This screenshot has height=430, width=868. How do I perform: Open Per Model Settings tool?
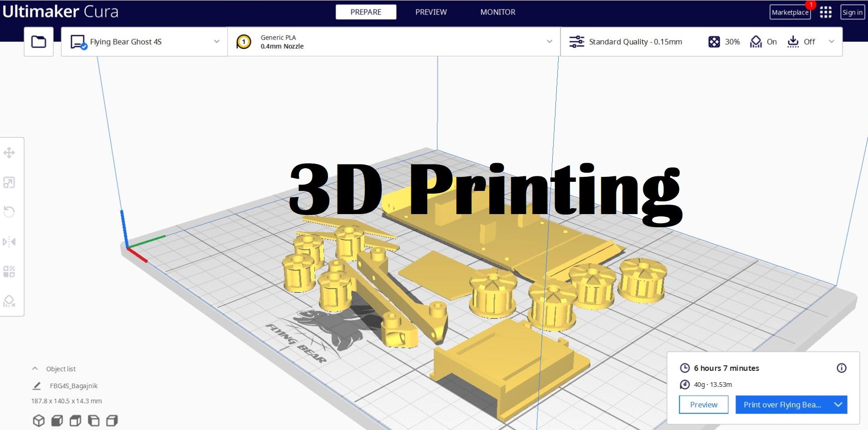coord(9,272)
